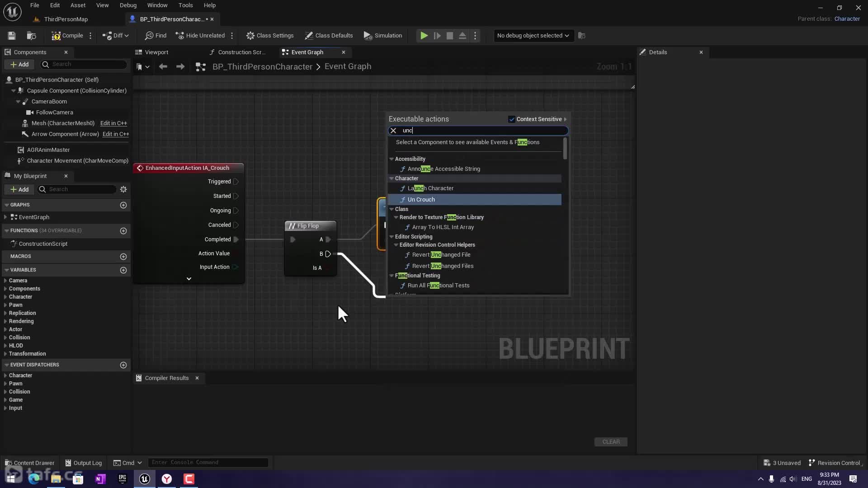Close the Event Graph tab
Viewport: 868px width, 488px height.
tap(344, 52)
